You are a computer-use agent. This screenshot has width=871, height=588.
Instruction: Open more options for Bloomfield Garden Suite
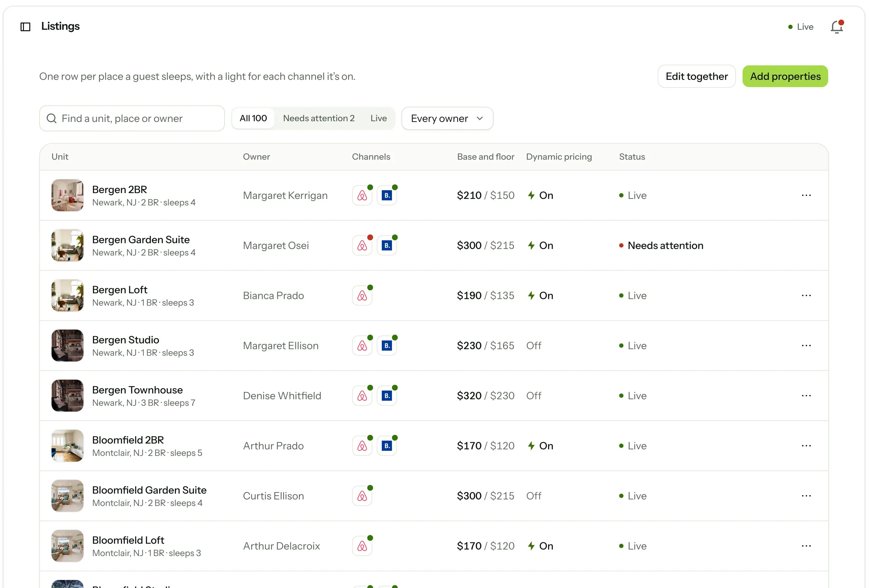point(806,496)
